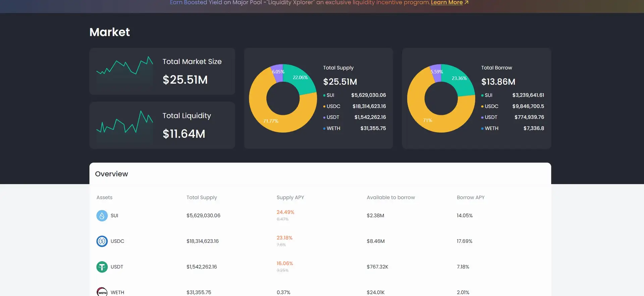Image resolution: width=644 pixels, height=296 pixels.
Task: Click the SUI token icon in Overview
Action: [102, 216]
